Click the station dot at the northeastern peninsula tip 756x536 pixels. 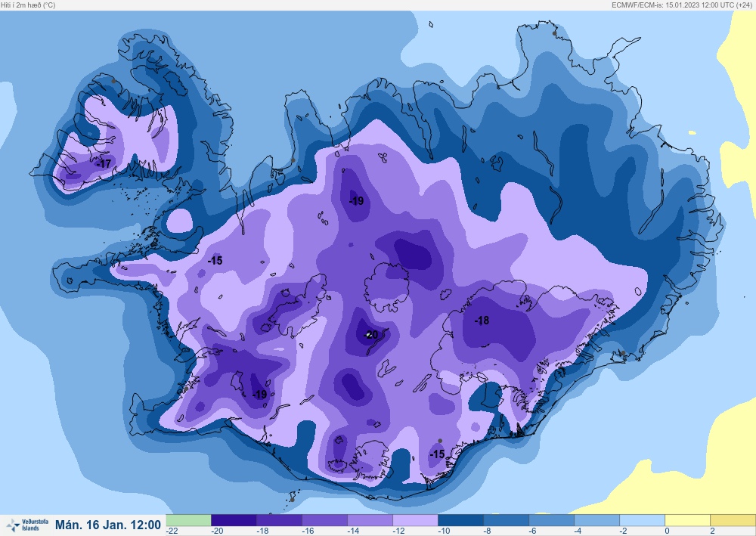point(554,33)
